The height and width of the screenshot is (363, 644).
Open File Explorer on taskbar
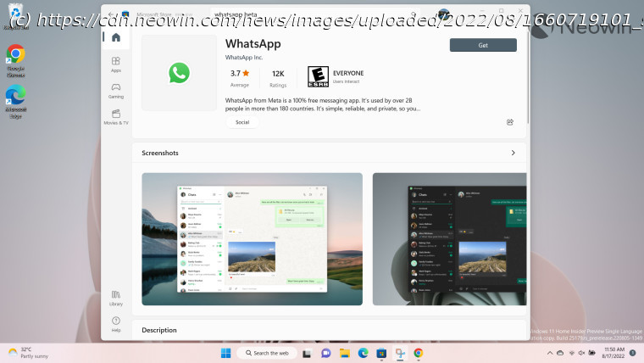345,353
